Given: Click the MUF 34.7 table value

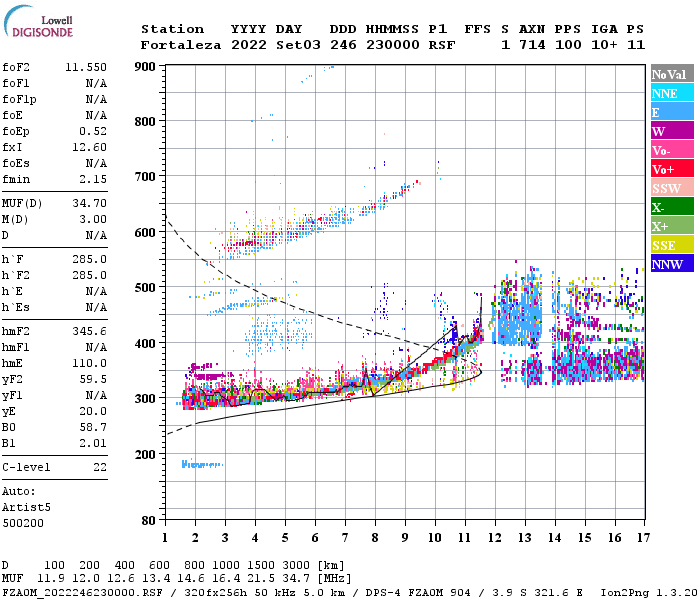Looking at the screenshot, I should (x=296, y=579).
